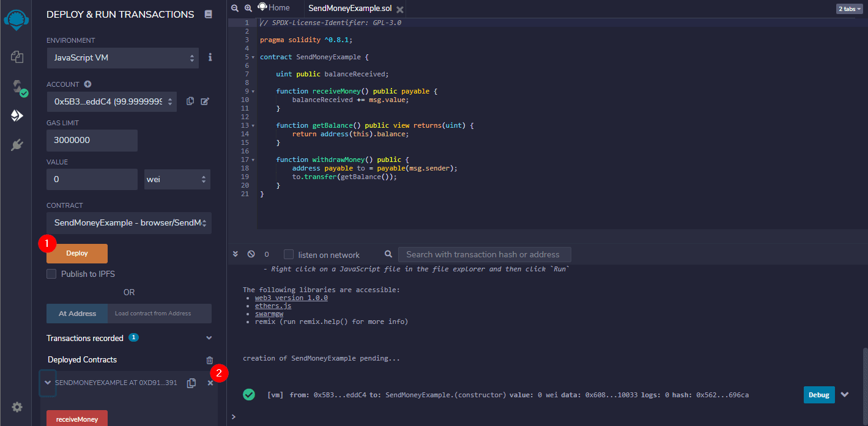Collapse the SendMoneyExample deployed contract
This screenshot has height=426, width=868.
[48, 383]
